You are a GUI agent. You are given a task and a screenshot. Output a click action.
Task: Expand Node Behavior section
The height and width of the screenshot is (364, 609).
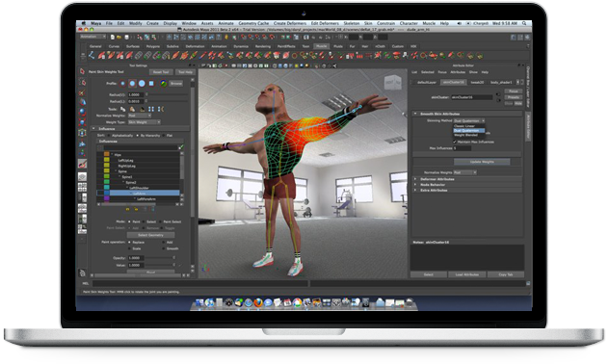(x=415, y=185)
